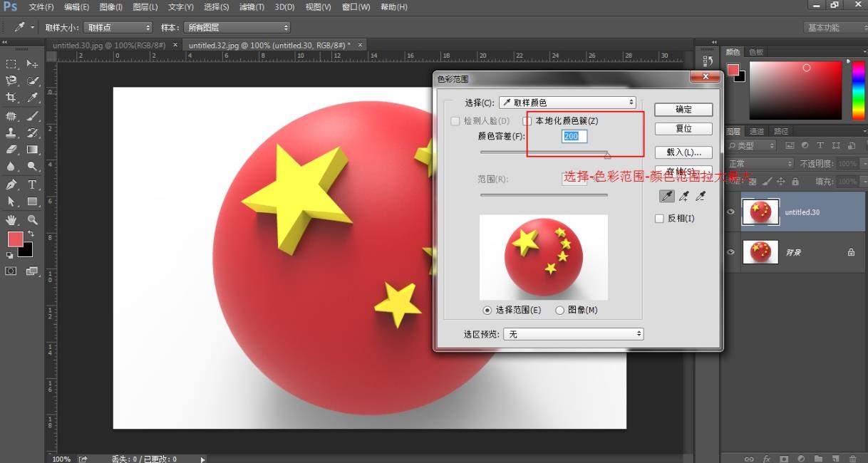Open the 滤镜 menu

click(x=251, y=7)
